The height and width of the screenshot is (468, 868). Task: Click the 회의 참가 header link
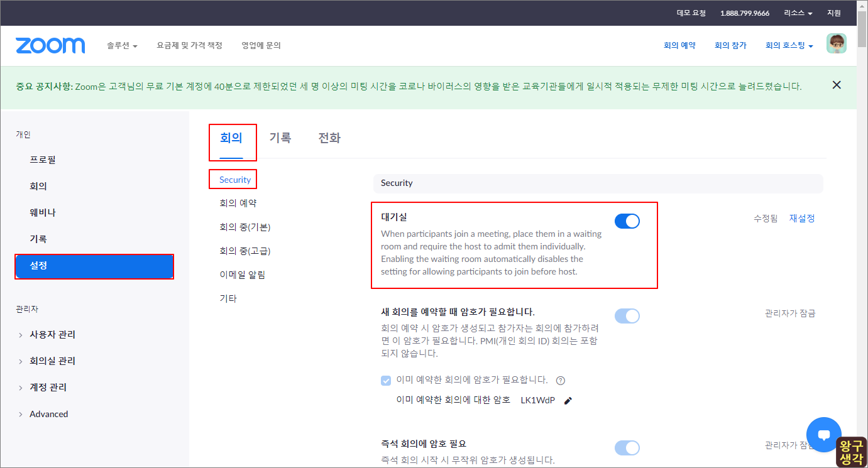click(730, 46)
